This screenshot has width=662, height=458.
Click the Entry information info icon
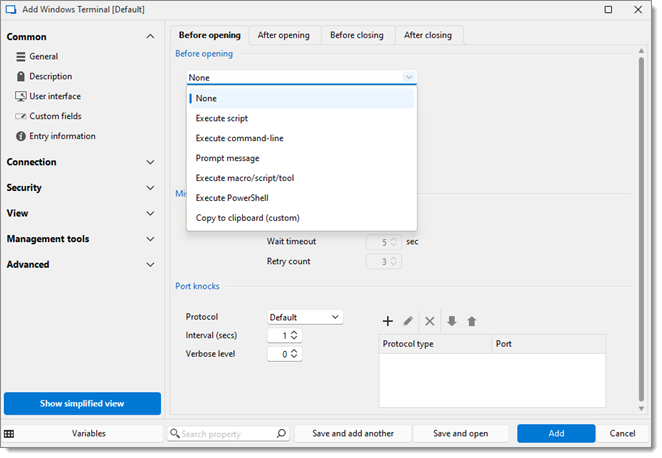[x=21, y=136]
